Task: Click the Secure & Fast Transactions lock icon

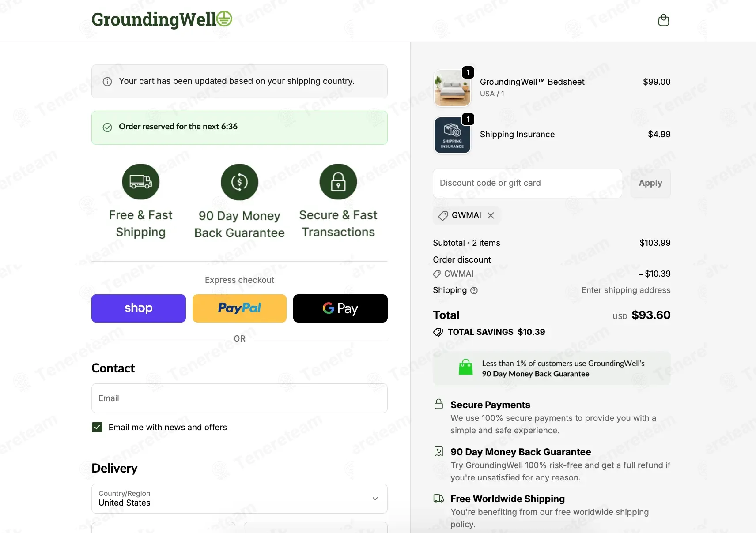Action: coord(338,182)
